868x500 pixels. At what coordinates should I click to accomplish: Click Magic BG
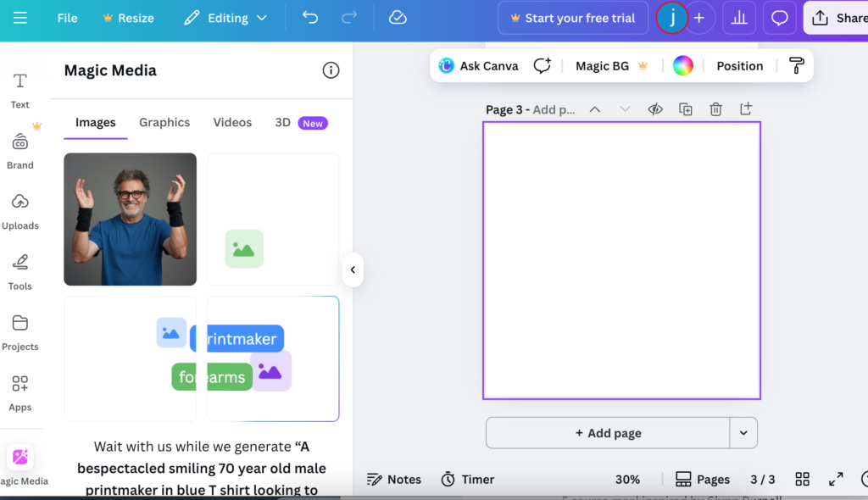(x=611, y=66)
